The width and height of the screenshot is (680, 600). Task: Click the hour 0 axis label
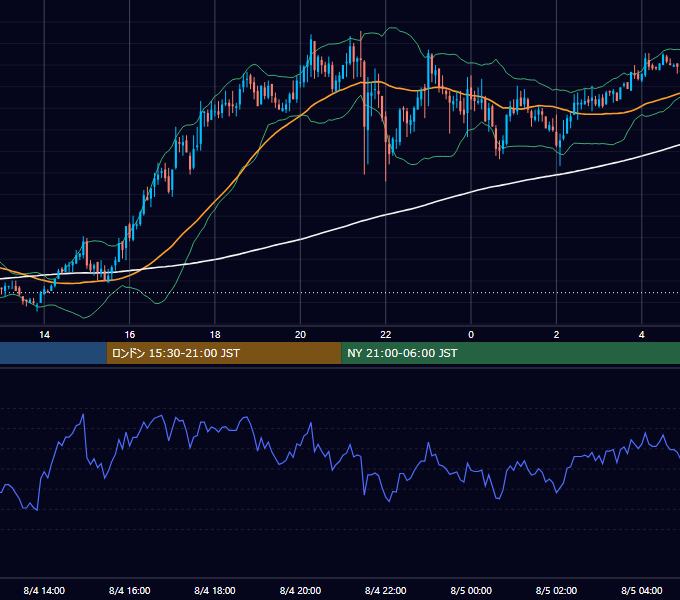(471, 335)
